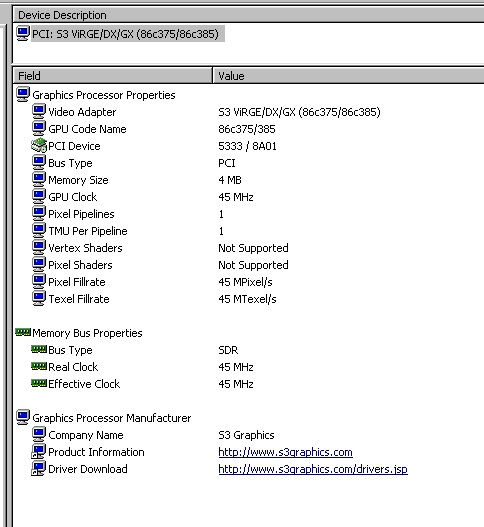Select the GPU Code Name field label
This screenshot has height=527, width=484.
87,129
